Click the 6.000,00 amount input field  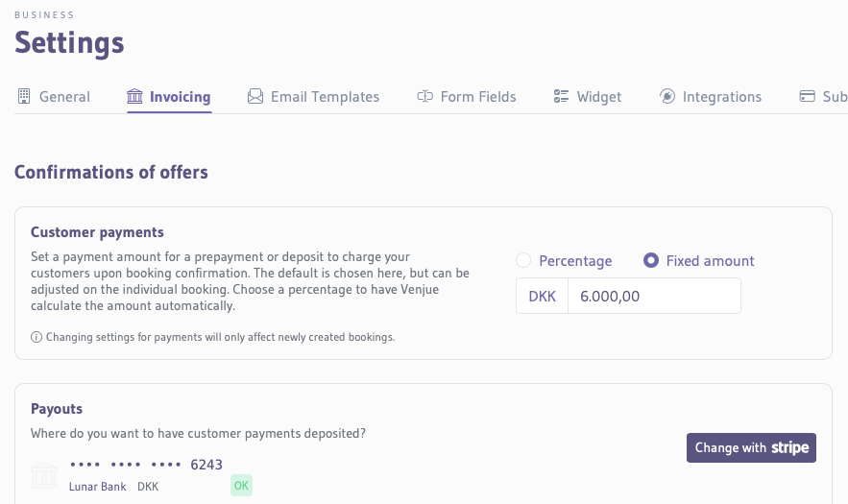point(653,296)
